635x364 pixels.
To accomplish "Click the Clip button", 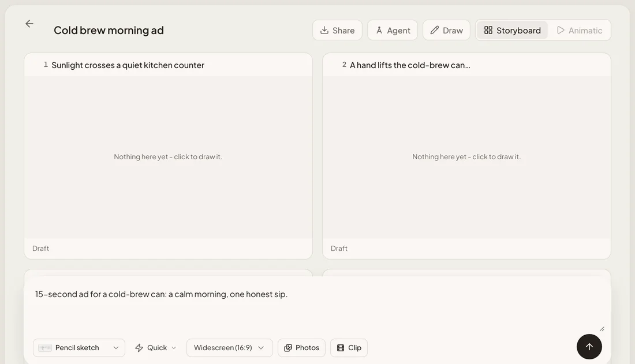I will click(x=349, y=348).
